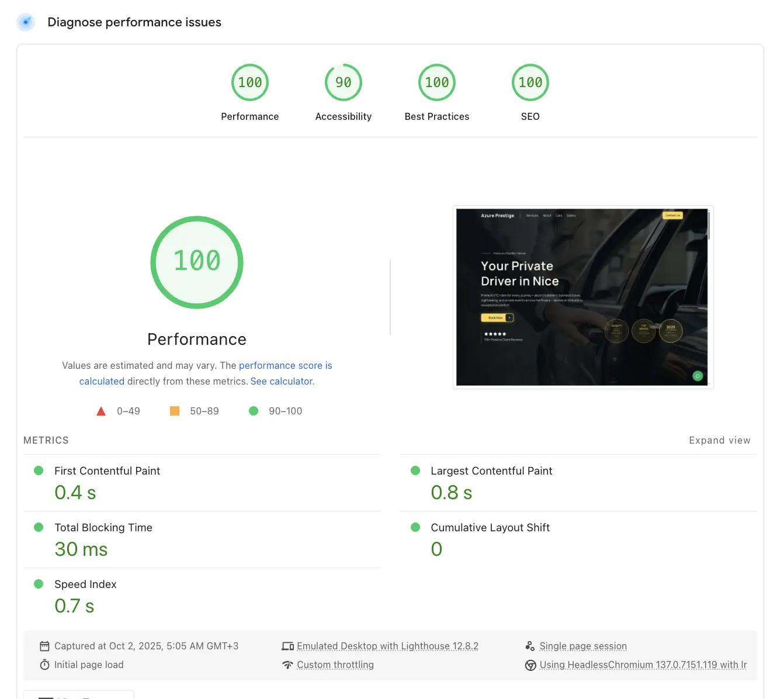Click the calendar icon beside capture date

coord(44,646)
